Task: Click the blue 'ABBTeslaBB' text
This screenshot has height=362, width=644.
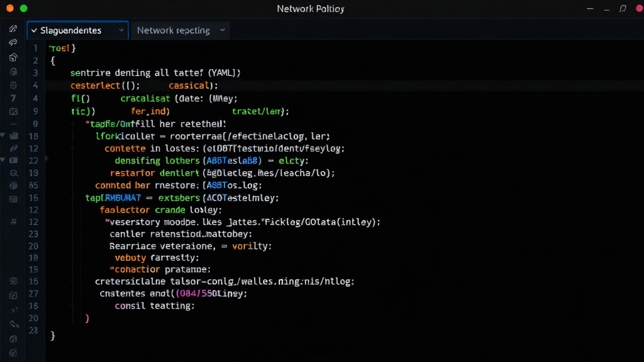Action: pyautogui.click(x=232, y=160)
